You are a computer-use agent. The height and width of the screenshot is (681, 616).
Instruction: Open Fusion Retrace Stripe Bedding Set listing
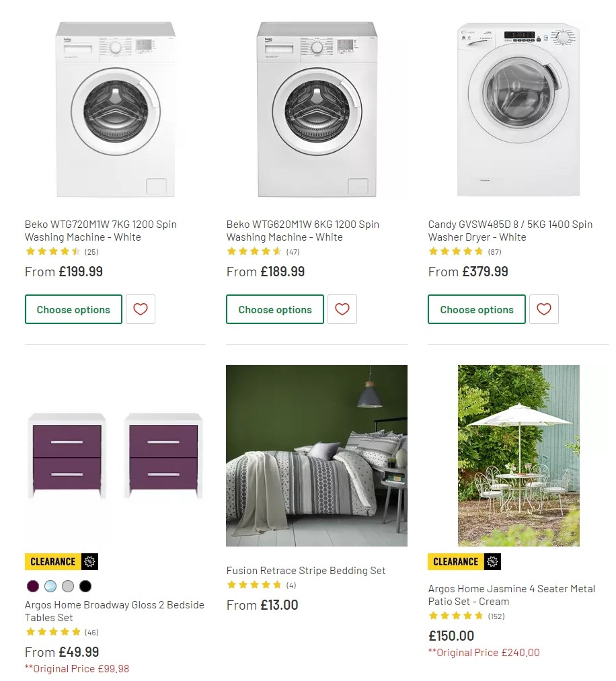tap(306, 570)
